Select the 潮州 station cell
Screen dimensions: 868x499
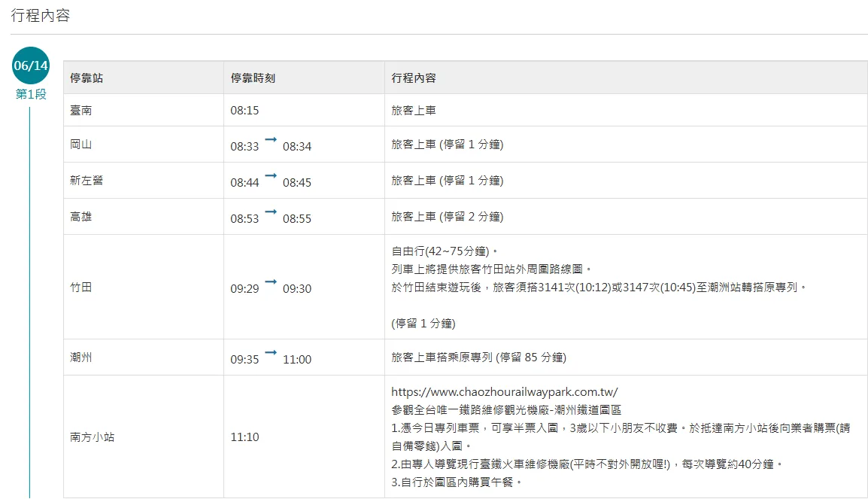81,358
